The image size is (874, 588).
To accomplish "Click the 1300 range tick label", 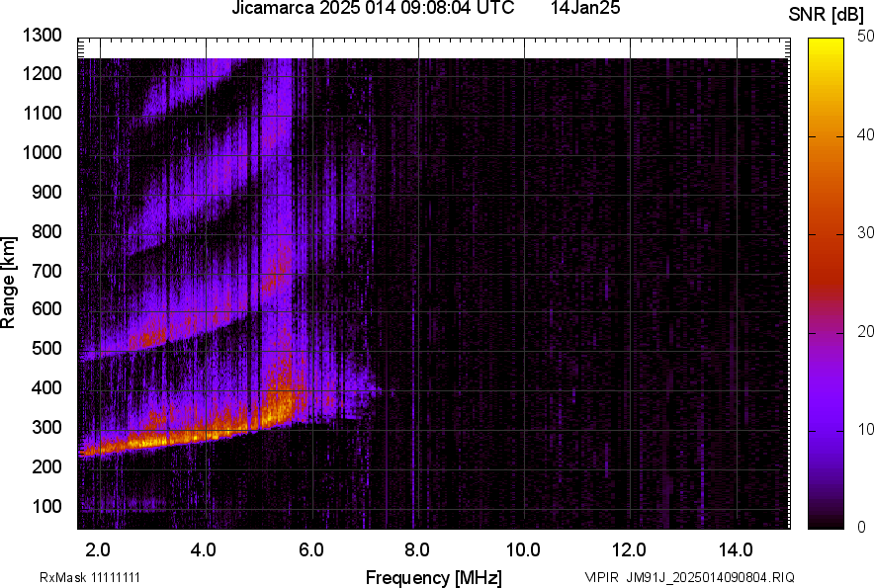I will (42, 36).
